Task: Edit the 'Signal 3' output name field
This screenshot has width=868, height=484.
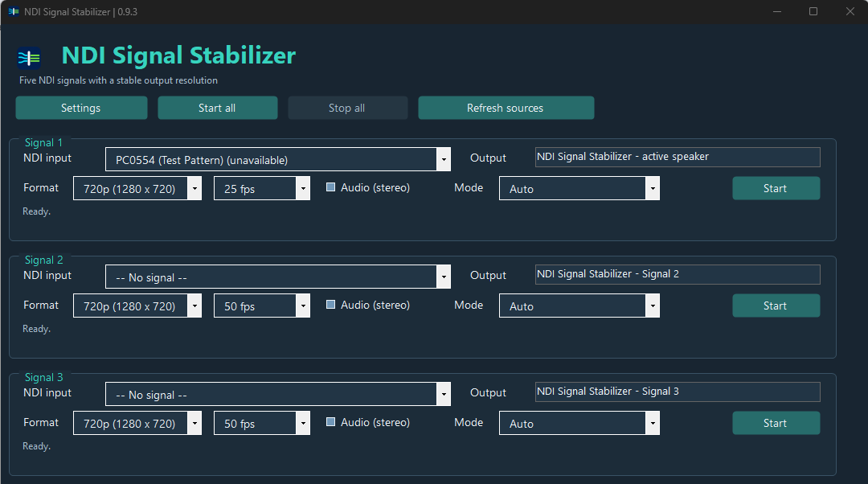Action: [x=678, y=392]
